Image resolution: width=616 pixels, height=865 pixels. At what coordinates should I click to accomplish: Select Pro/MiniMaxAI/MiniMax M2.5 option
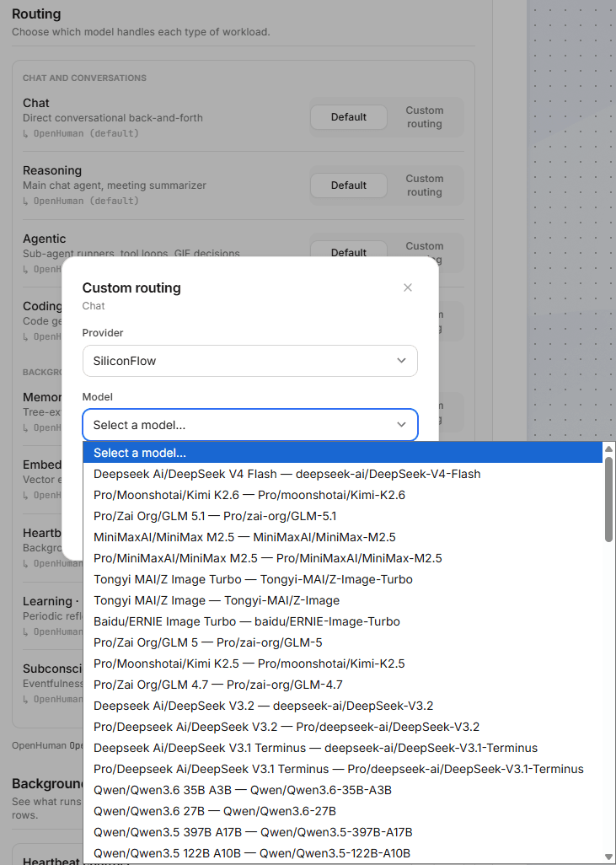(x=342, y=558)
